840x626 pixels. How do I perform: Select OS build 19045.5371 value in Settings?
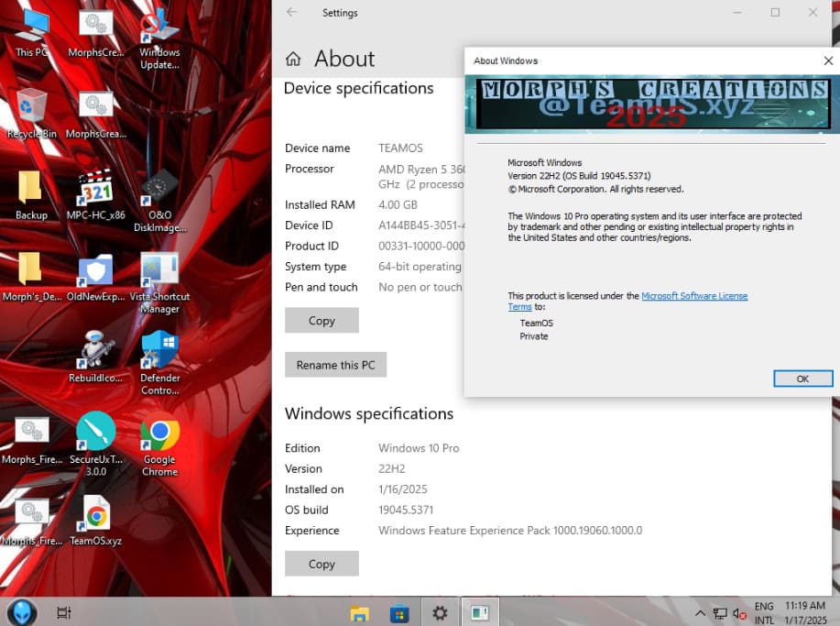(406, 510)
